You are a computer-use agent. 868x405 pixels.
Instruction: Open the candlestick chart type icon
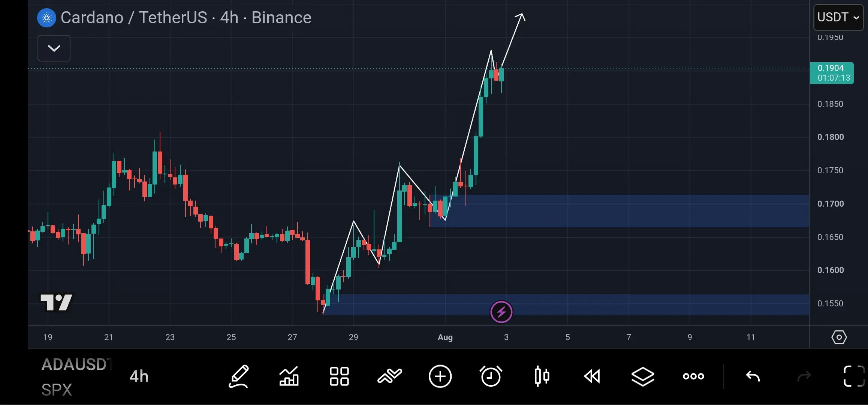542,376
